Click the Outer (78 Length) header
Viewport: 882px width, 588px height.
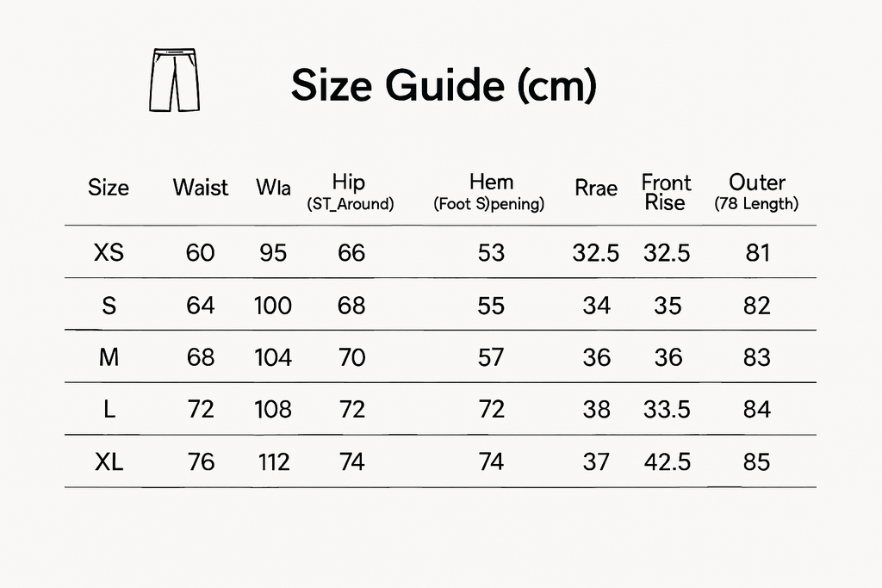pyautogui.click(x=756, y=192)
